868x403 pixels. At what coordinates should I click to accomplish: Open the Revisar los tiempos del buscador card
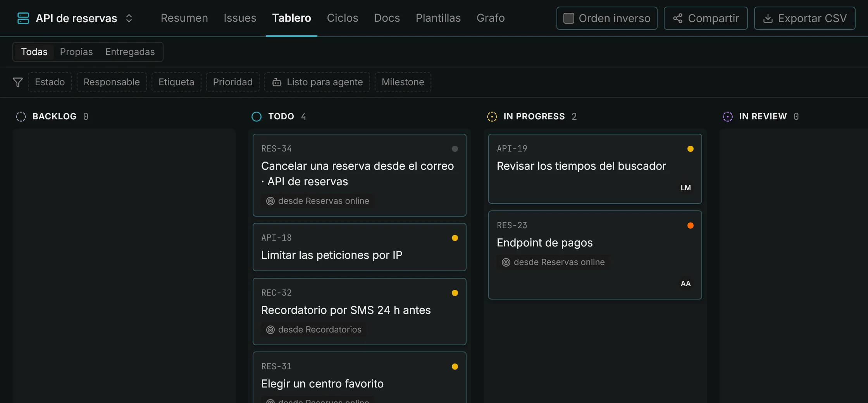click(595, 169)
